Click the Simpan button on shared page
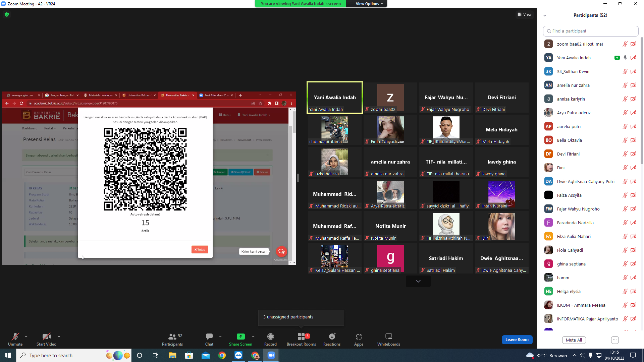This screenshot has width=644, height=362. [220, 172]
